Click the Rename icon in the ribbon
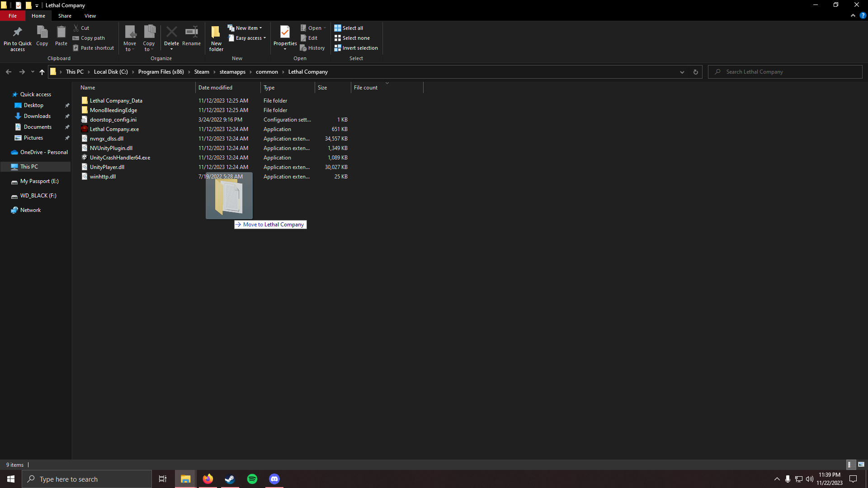868x488 pixels. tap(191, 32)
